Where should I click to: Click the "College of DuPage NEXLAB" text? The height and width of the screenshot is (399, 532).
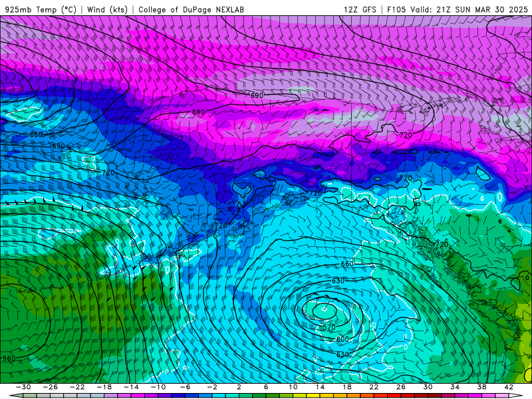[191, 9]
